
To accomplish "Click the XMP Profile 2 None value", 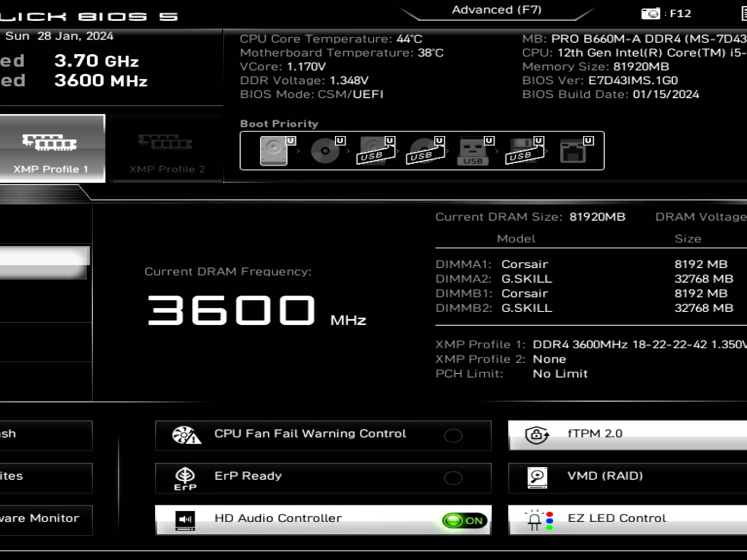I will click(549, 359).
